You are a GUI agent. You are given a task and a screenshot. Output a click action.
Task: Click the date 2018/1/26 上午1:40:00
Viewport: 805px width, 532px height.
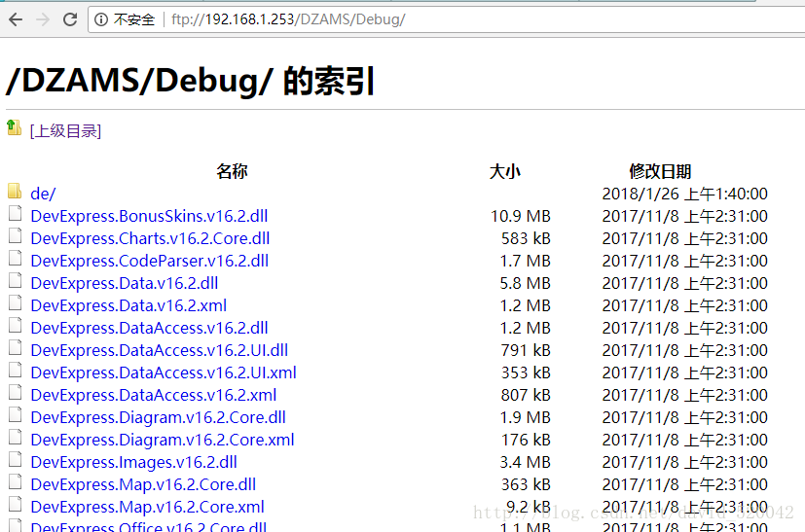[685, 194]
